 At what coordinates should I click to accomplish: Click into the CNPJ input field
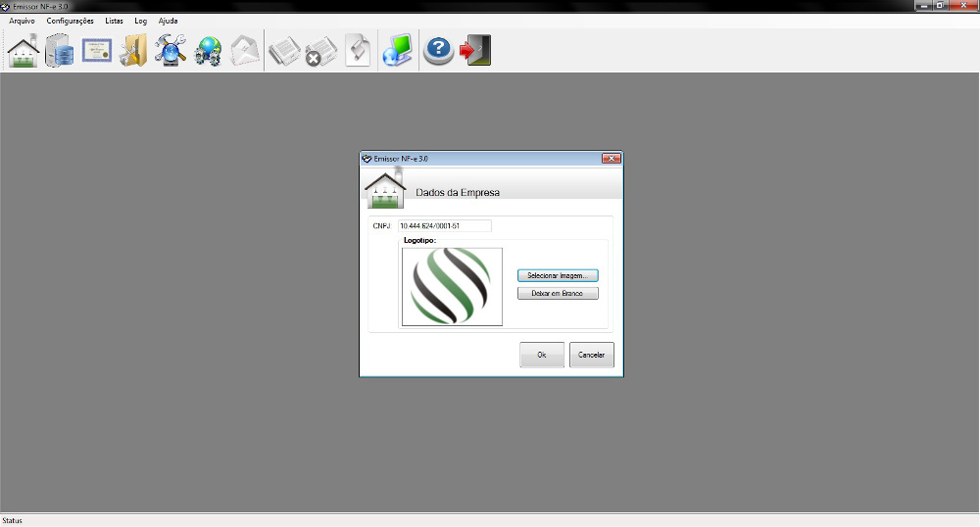click(443, 226)
